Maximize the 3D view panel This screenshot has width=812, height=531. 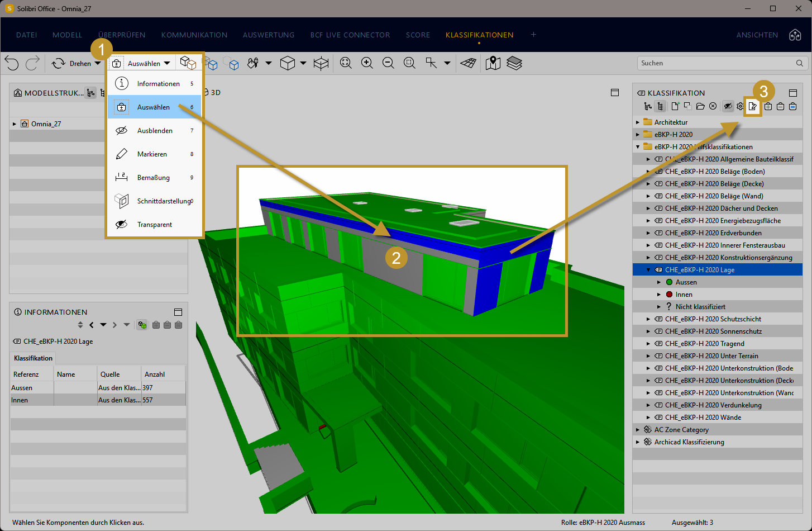pyautogui.click(x=615, y=93)
